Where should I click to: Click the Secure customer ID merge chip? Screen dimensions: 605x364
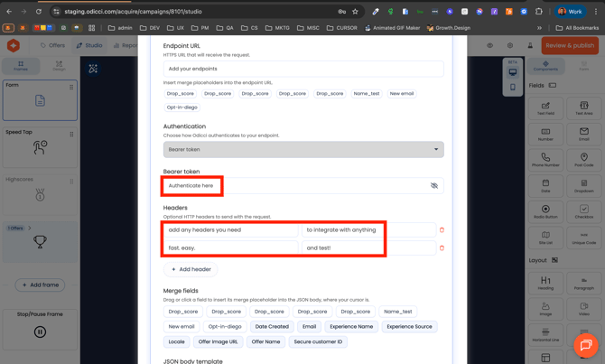(x=318, y=341)
